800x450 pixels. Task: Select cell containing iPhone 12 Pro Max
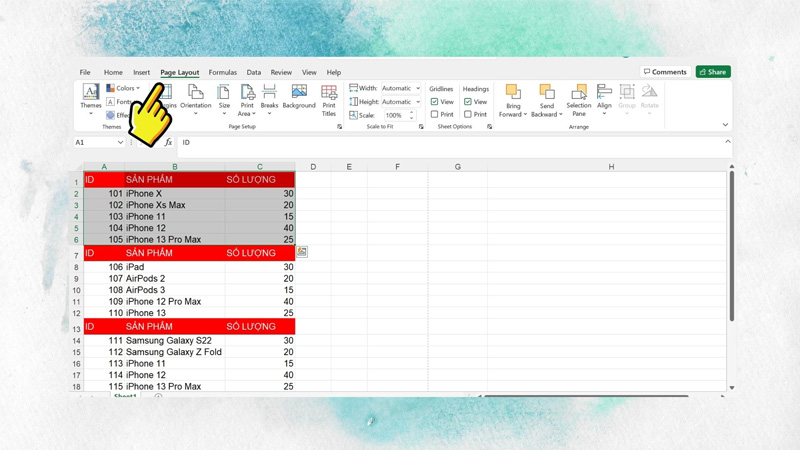click(x=174, y=302)
